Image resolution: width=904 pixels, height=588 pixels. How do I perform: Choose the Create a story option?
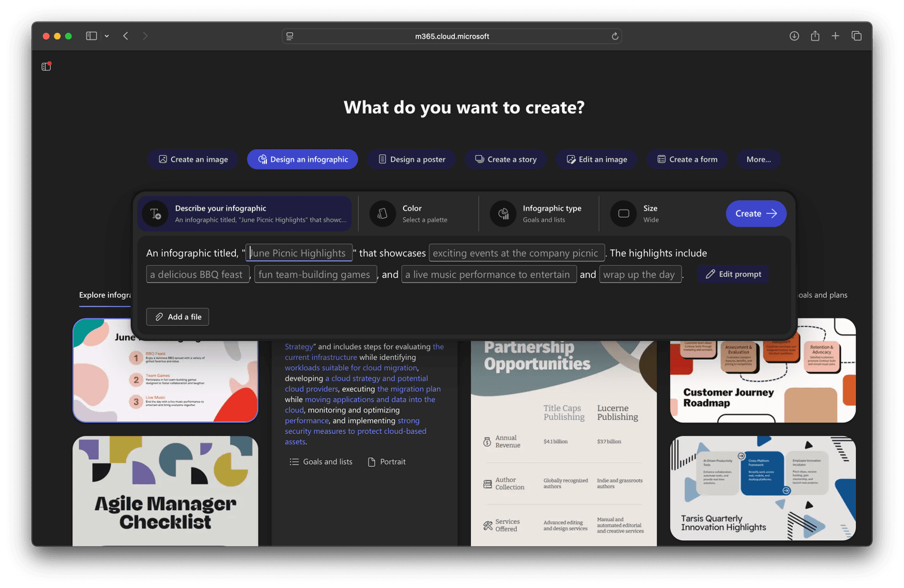(x=506, y=160)
